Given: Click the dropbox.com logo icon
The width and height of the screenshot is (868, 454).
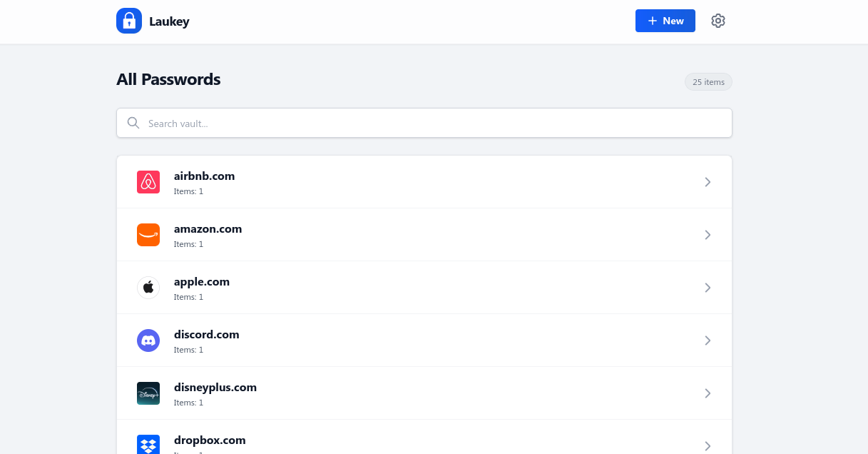Looking at the screenshot, I should pos(148,445).
